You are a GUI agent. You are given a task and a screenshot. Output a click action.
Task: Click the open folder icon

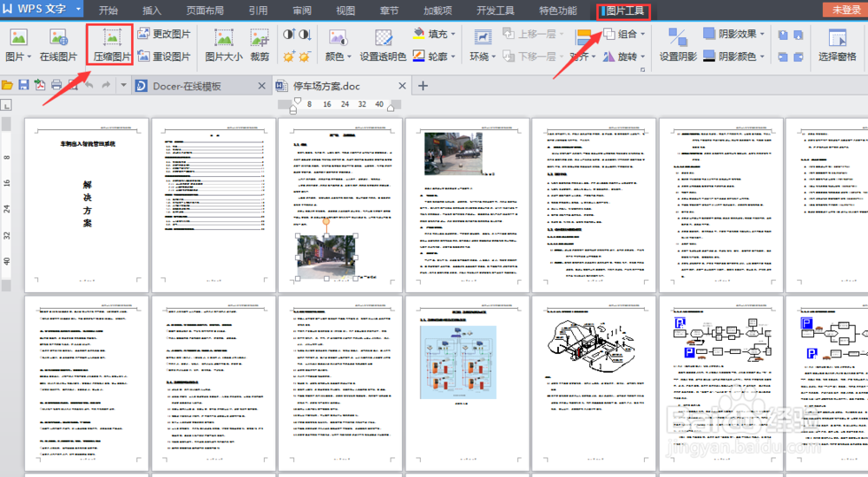(7, 85)
